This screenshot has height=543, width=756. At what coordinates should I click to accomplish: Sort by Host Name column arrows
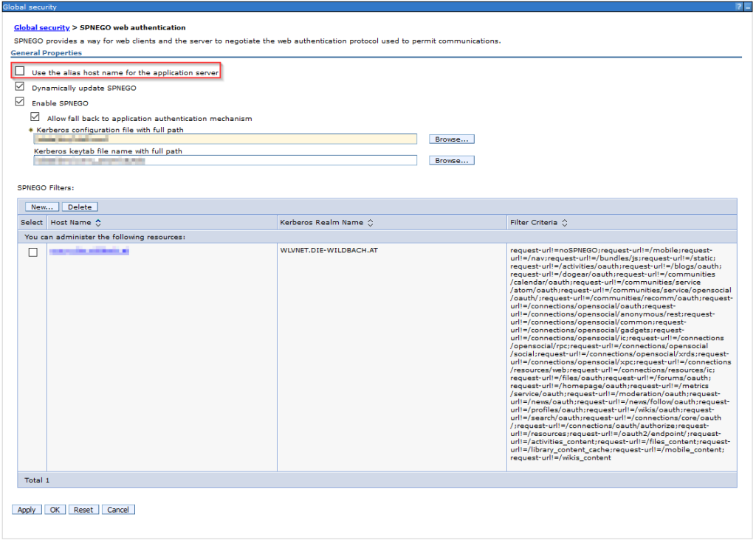coord(98,222)
